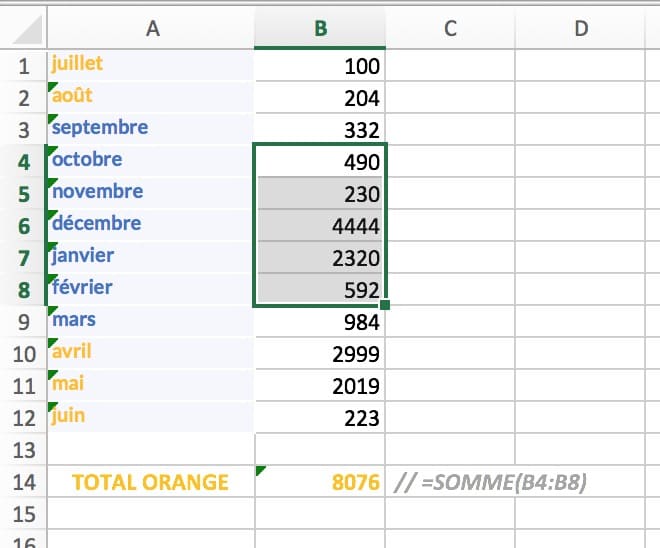Screen dimensions: 660x548
Task: Click the cell containing "juillet"
Action: [150, 65]
